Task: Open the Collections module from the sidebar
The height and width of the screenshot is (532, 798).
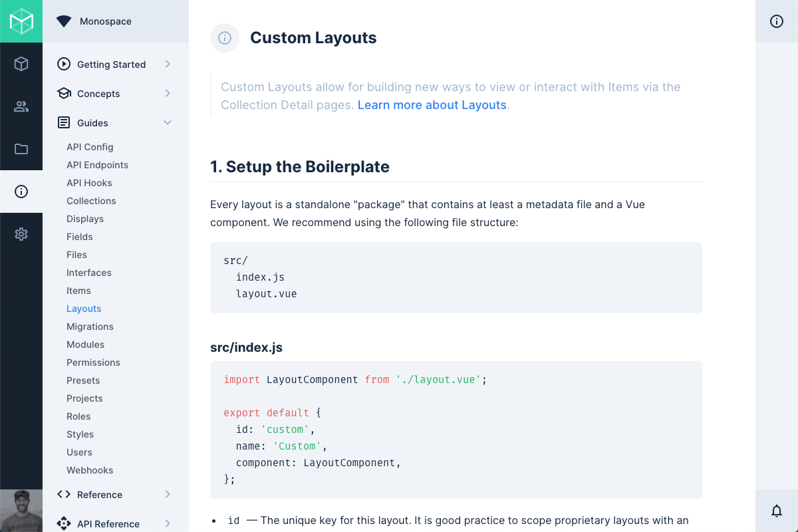Action: coord(21,64)
